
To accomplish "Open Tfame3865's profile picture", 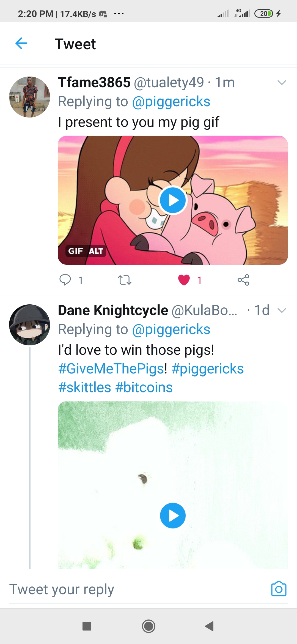I will point(30,97).
